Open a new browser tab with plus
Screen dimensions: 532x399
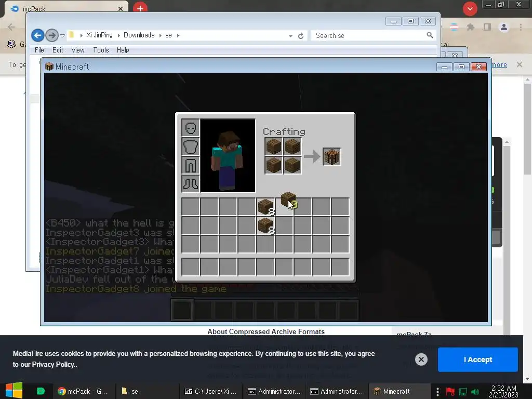point(140,8)
